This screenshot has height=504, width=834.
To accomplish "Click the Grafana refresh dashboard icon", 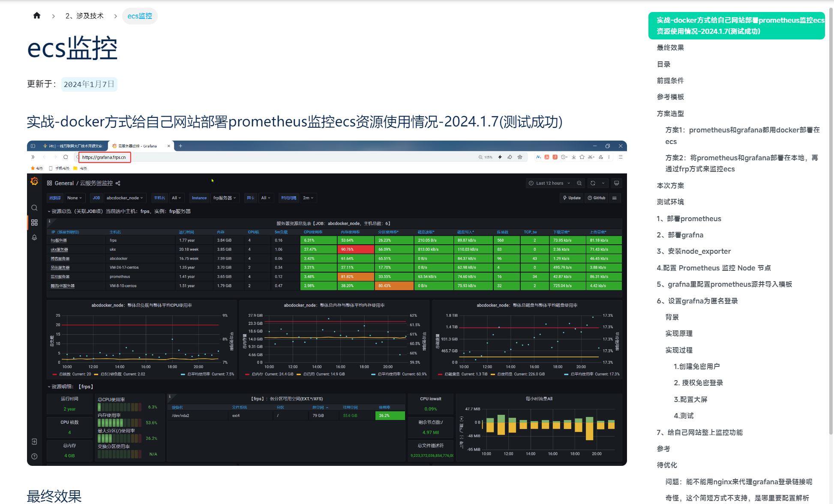I will pos(593,183).
